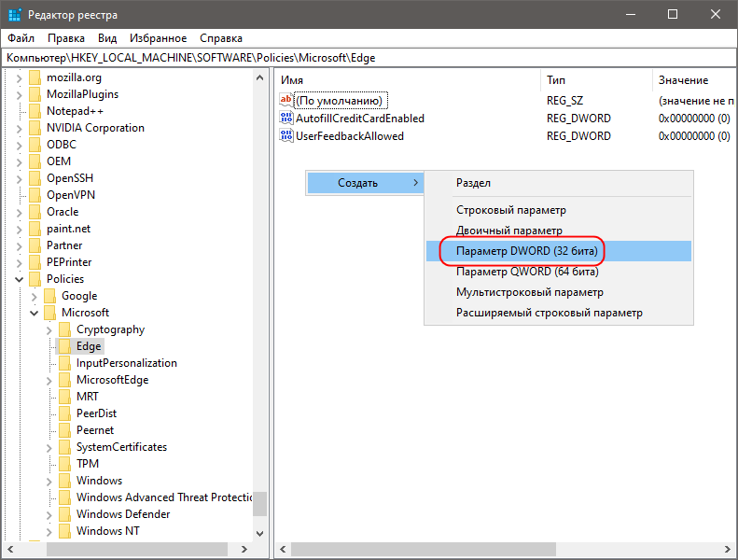This screenshot has width=738, height=560.
Task: Click the Windows Defender folder icon
Action: click(64, 514)
